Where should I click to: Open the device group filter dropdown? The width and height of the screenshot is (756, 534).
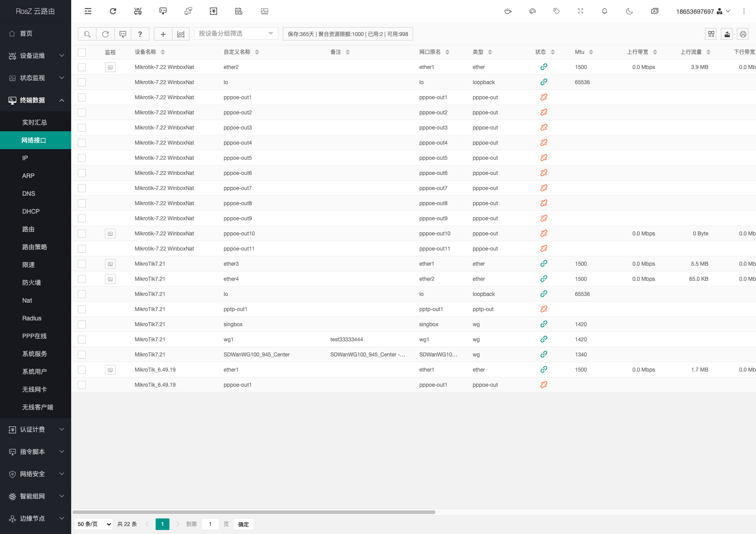coord(236,34)
